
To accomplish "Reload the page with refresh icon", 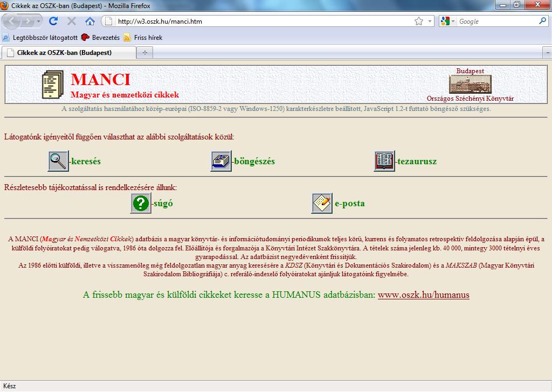I will (53, 21).
